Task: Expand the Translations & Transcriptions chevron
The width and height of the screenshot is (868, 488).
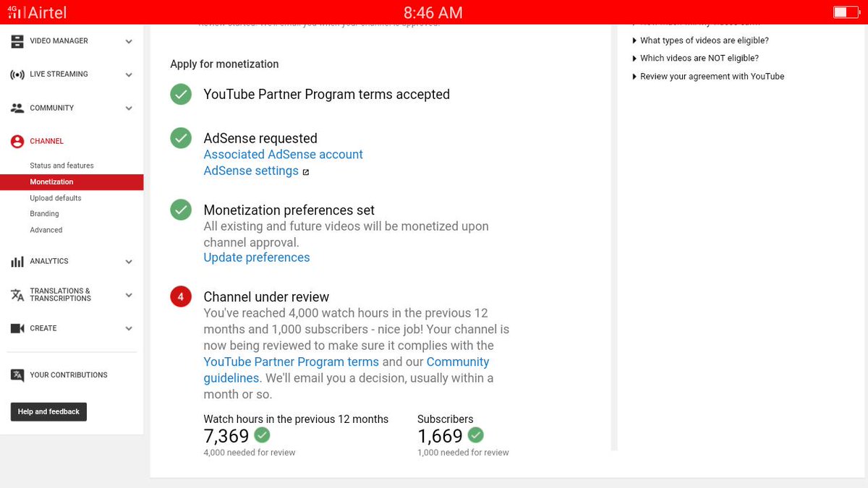Action: click(129, 295)
